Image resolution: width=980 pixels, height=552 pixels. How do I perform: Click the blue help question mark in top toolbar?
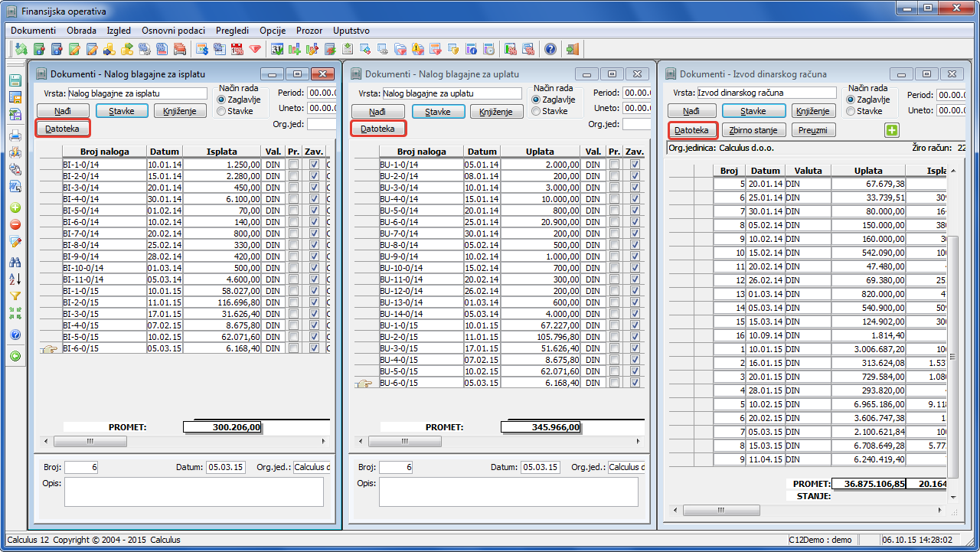[x=550, y=49]
